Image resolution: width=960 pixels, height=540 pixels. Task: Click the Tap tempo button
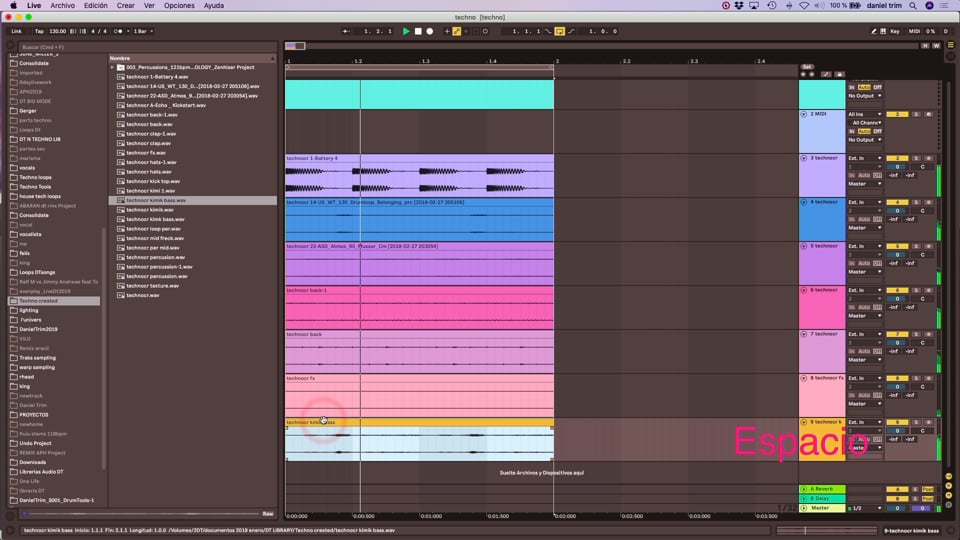coord(39,31)
